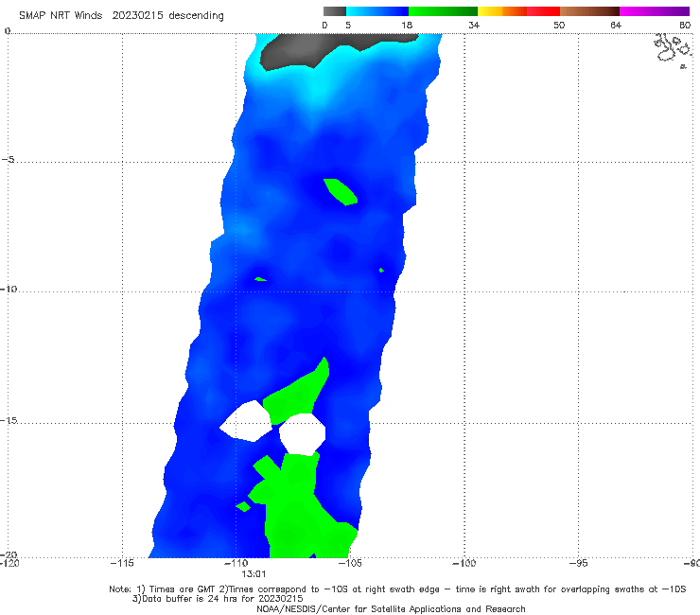700x615 pixels.
Task: Click the note line starting 'Note: 1) Times are GMT'
Action: (x=397, y=589)
